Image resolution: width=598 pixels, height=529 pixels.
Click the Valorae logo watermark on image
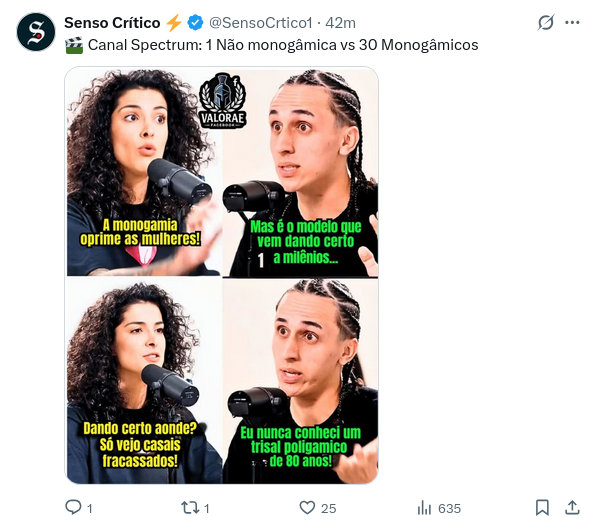[x=222, y=100]
